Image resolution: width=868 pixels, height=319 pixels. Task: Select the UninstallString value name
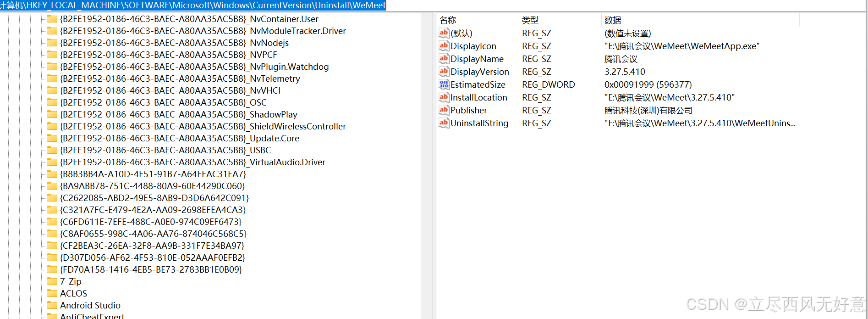[479, 123]
